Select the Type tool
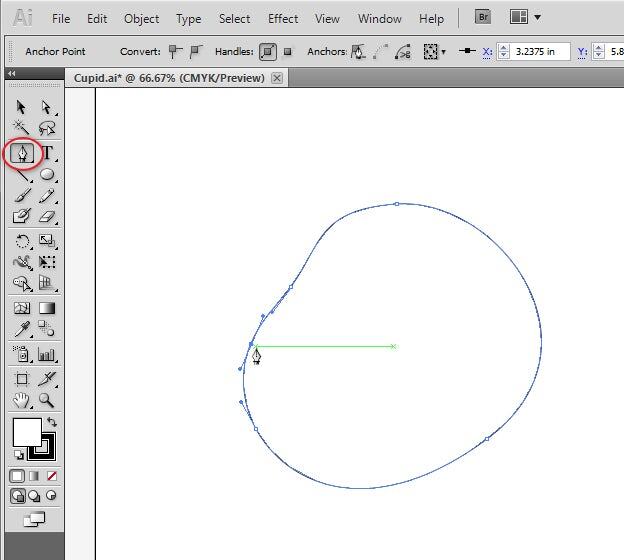Screen dimensions: 624x560 (47, 153)
